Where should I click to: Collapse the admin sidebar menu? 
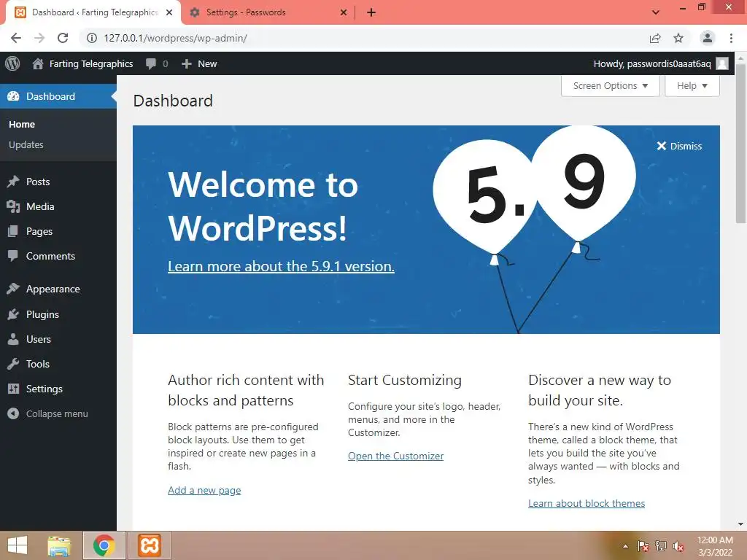pos(47,413)
